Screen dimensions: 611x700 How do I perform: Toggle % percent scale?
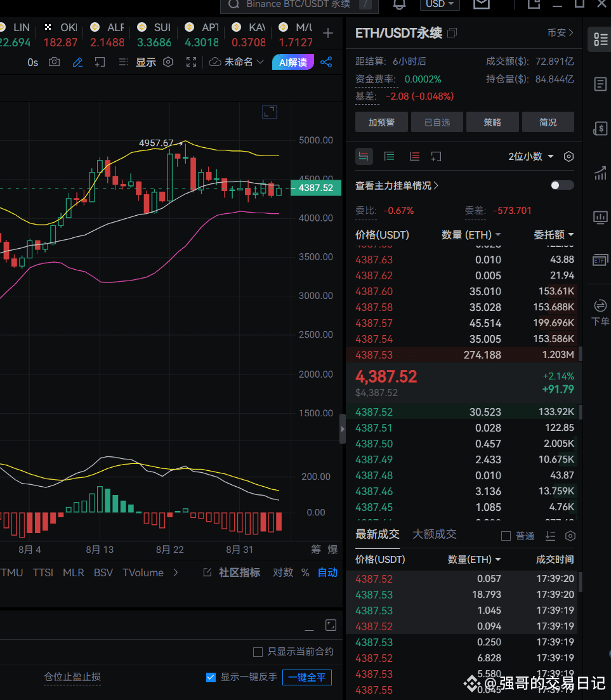pos(305,572)
